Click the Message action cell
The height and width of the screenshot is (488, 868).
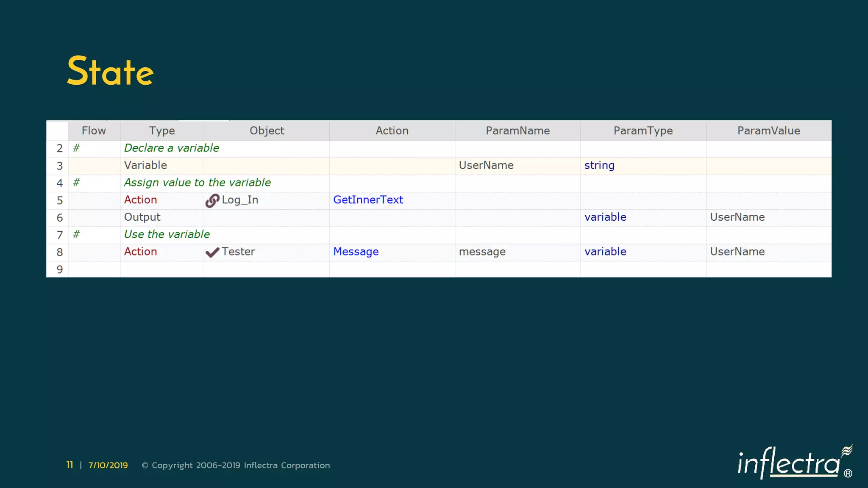click(356, 252)
